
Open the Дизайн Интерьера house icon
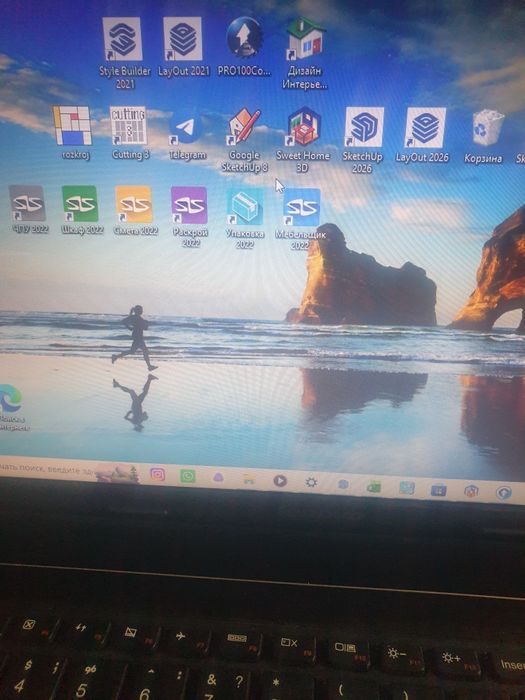coord(306,39)
